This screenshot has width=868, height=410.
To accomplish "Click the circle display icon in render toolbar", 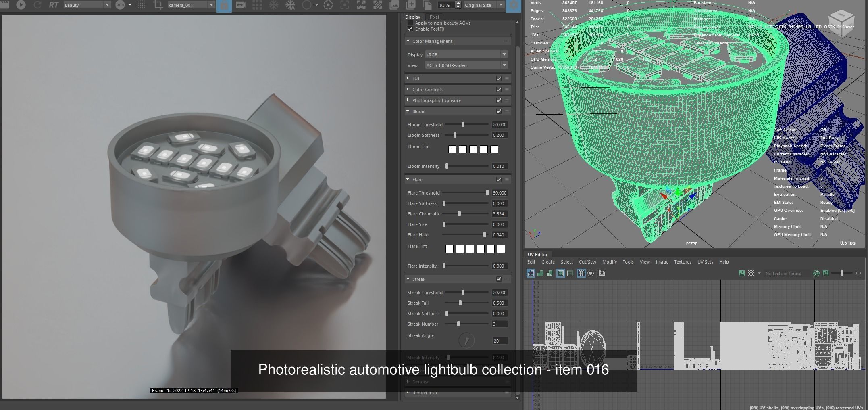I will pyautogui.click(x=307, y=5).
